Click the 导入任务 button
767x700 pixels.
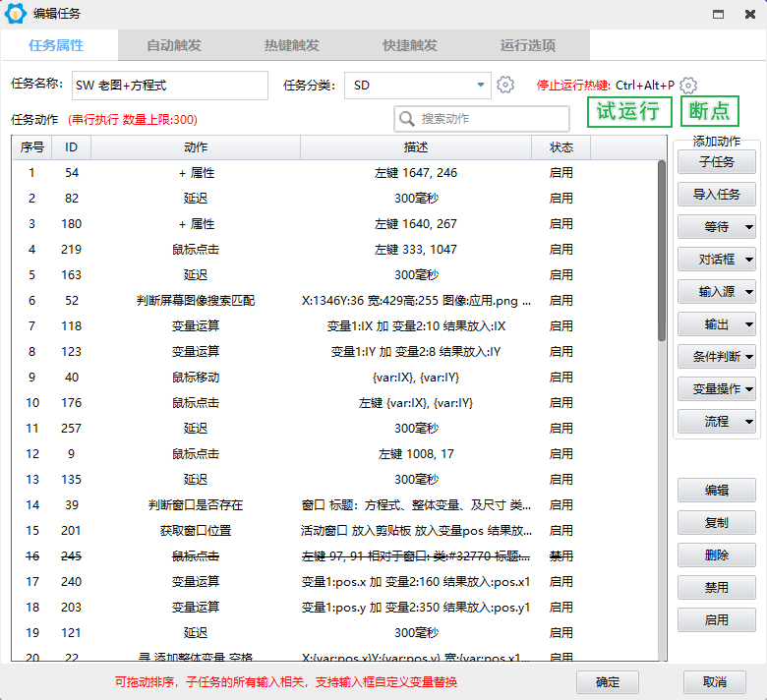point(717,195)
